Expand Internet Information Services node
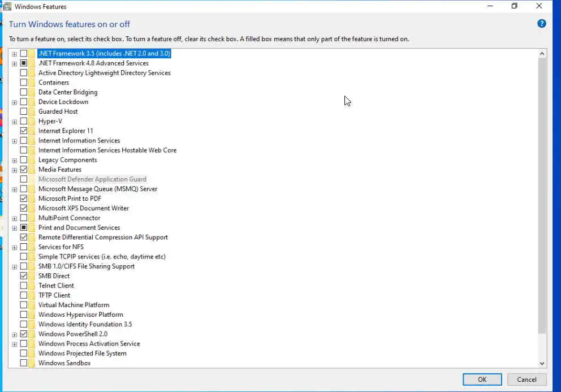 click(x=14, y=141)
